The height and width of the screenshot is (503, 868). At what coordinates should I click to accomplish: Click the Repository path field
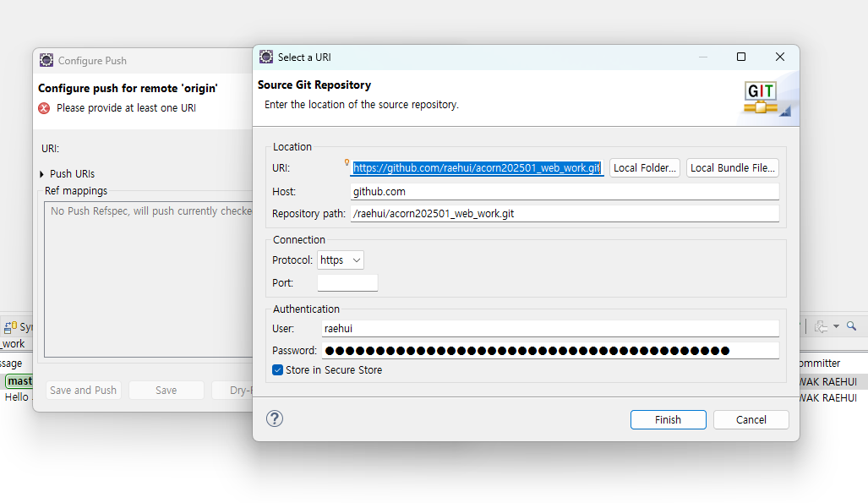point(565,214)
